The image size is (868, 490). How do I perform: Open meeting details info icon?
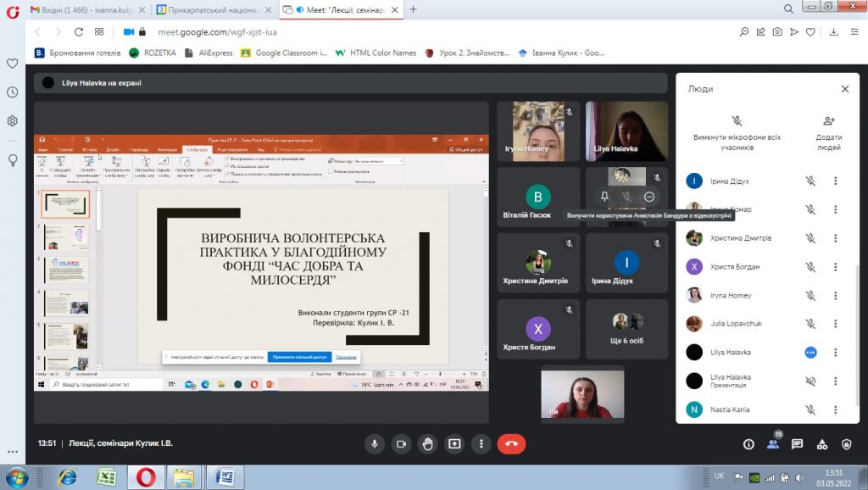748,443
